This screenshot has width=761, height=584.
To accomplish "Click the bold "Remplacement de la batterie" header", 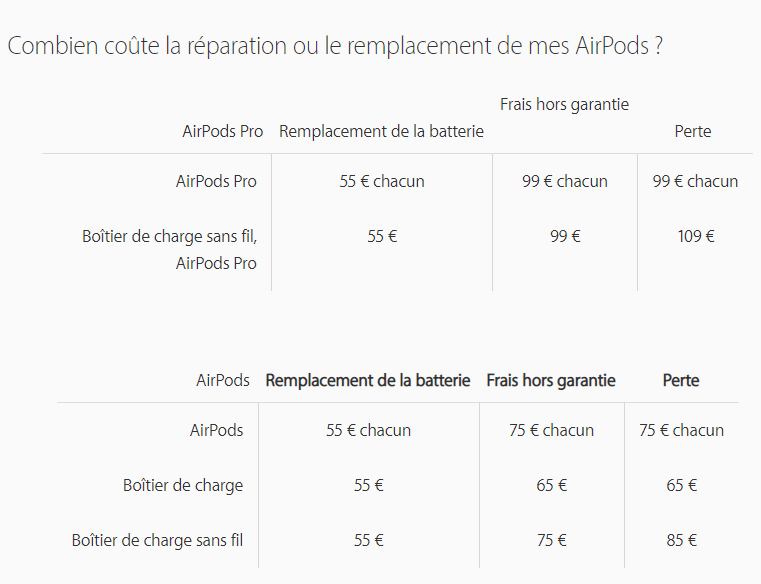I will [x=367, y=380].
